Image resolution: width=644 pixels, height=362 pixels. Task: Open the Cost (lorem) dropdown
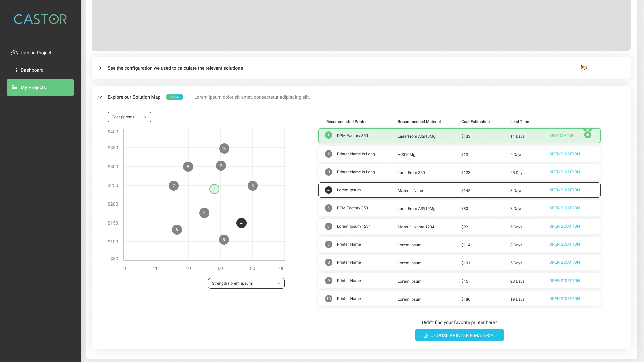(x=129, y=117)
